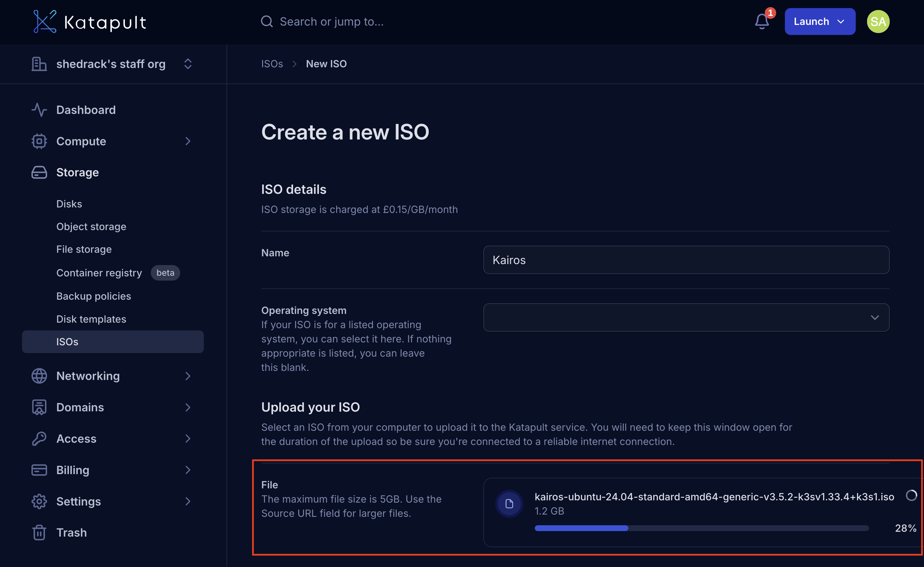The image size is (924, 567).
Task: Expand the Access section chevron
Action: 188,439
